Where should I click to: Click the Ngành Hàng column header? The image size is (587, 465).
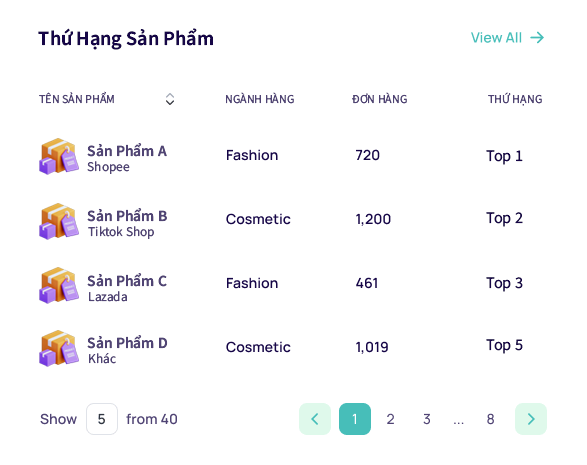259,99
